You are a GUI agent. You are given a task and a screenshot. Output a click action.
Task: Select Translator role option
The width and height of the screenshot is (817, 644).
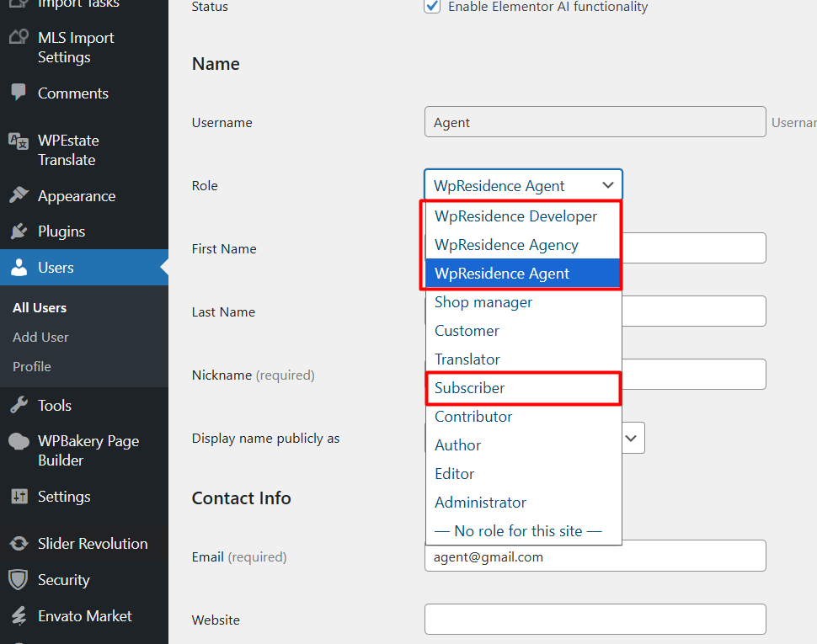(x=523, y=359)
